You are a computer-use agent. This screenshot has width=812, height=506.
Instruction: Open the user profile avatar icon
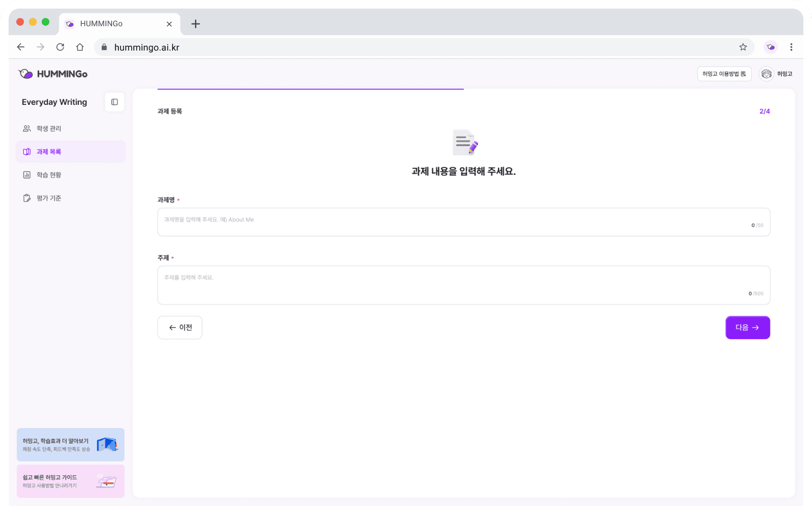[x=766, y=74]
